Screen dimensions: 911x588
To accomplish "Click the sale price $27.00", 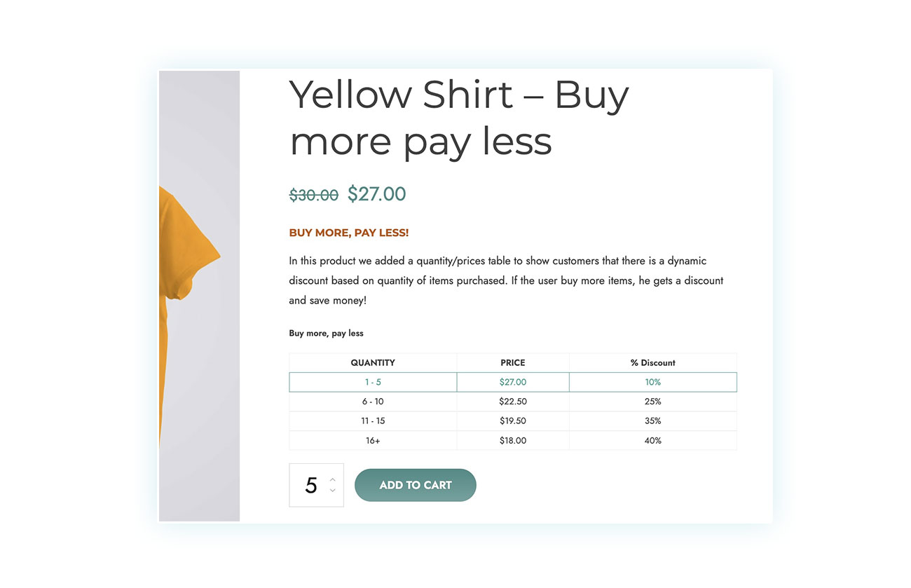I will (377, 194).
